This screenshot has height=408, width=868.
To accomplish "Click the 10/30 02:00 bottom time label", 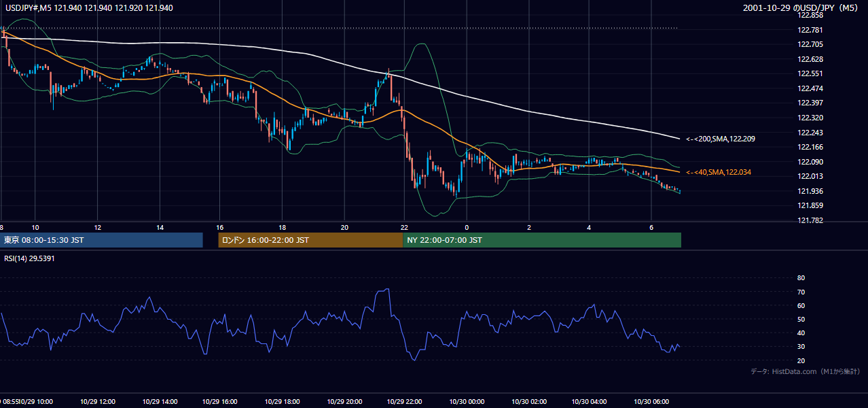I will pyautogui.click(x=528, y=402).
